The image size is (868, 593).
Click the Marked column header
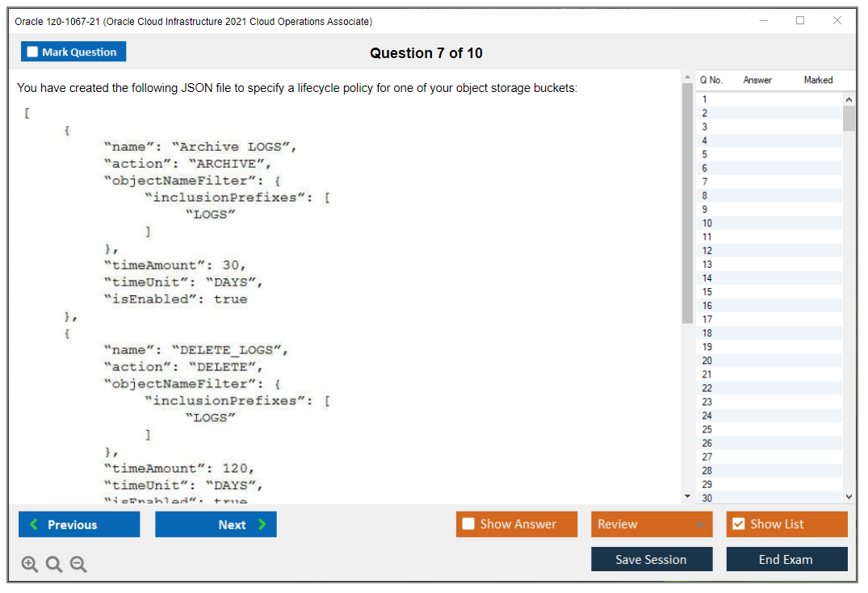[818, 80]
